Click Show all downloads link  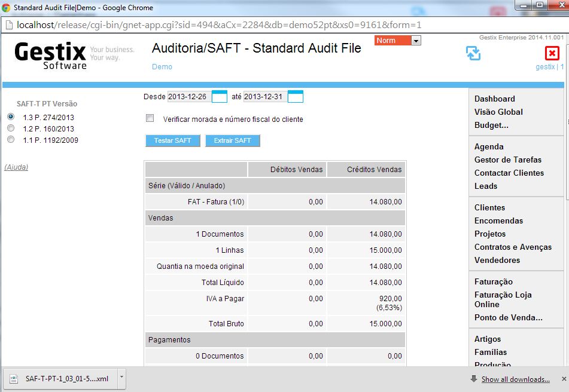coord(515,379)
